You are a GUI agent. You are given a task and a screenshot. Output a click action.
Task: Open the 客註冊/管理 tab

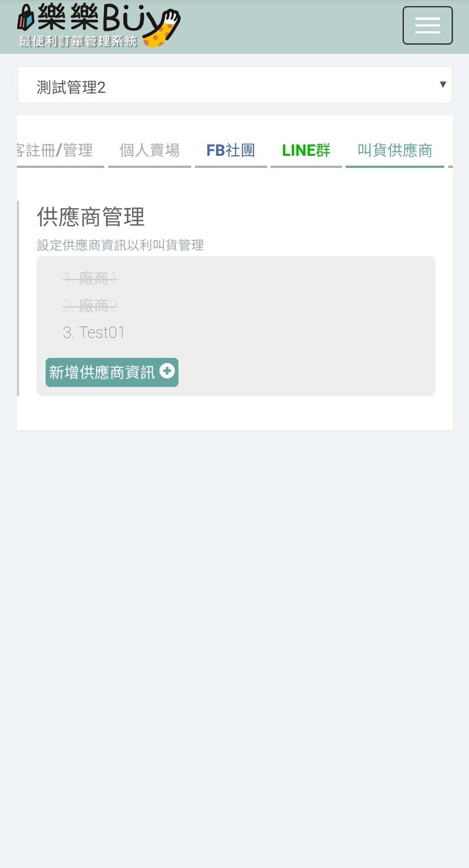pos(60,150)
